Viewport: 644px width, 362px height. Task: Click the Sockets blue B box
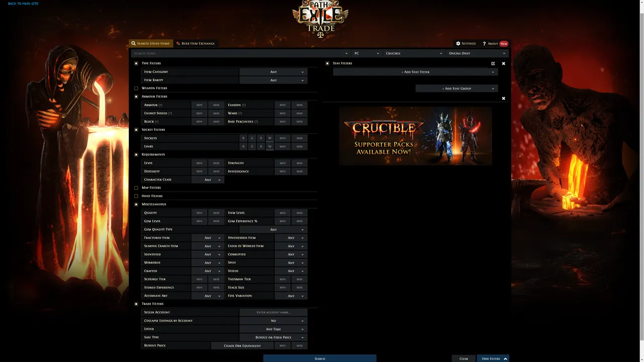(x=261, y=138)
